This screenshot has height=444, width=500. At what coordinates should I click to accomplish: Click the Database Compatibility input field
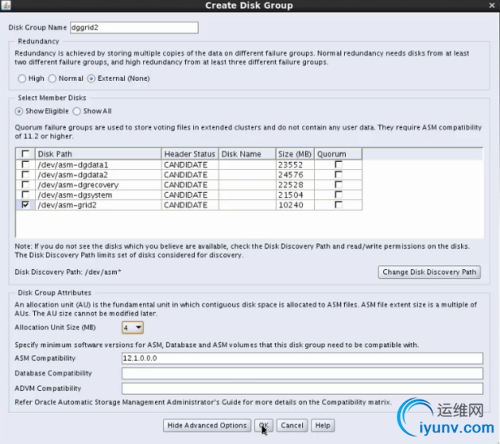coord(302,373)
